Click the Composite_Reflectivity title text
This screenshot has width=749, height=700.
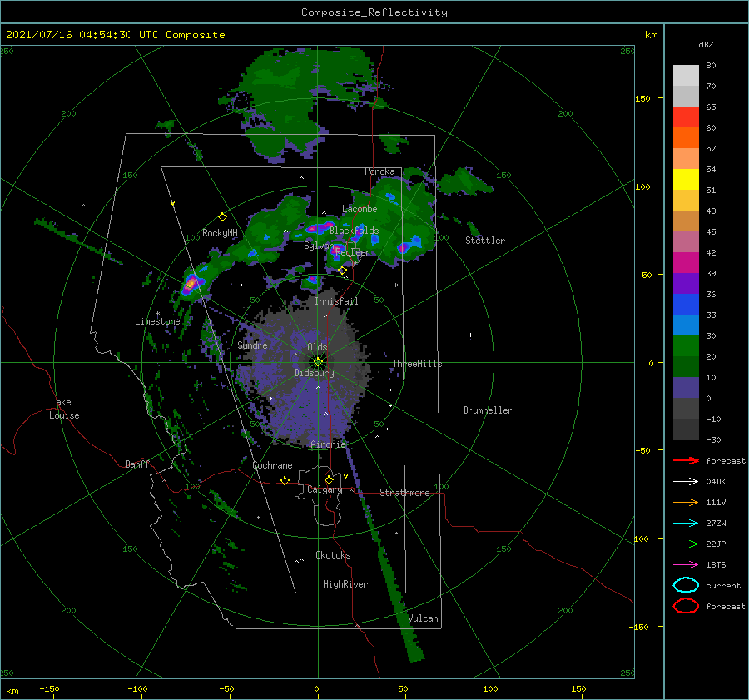click(374, 12)
